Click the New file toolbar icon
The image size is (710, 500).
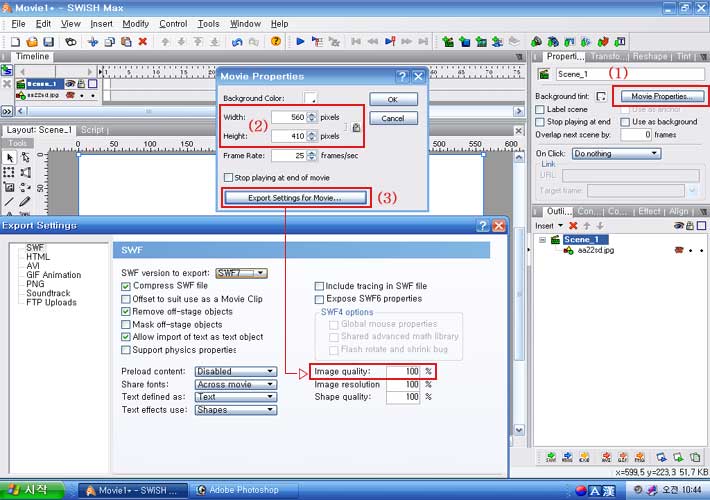pyautogui.click(x=15, y=42)
